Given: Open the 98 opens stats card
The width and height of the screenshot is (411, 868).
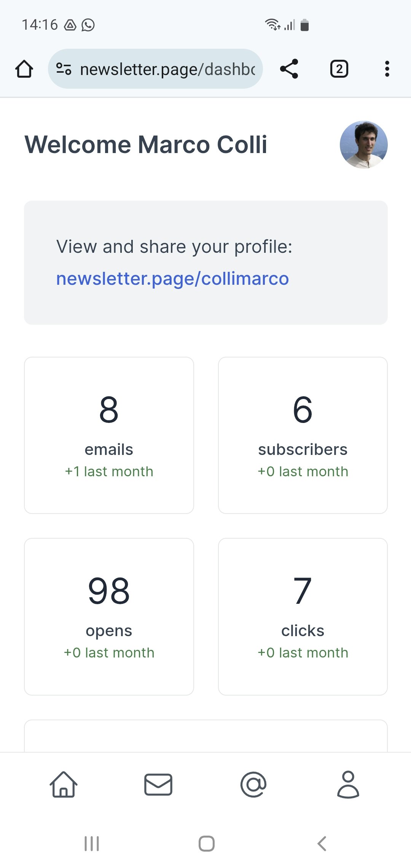Looking at the screenshot, I should point(109,616).
